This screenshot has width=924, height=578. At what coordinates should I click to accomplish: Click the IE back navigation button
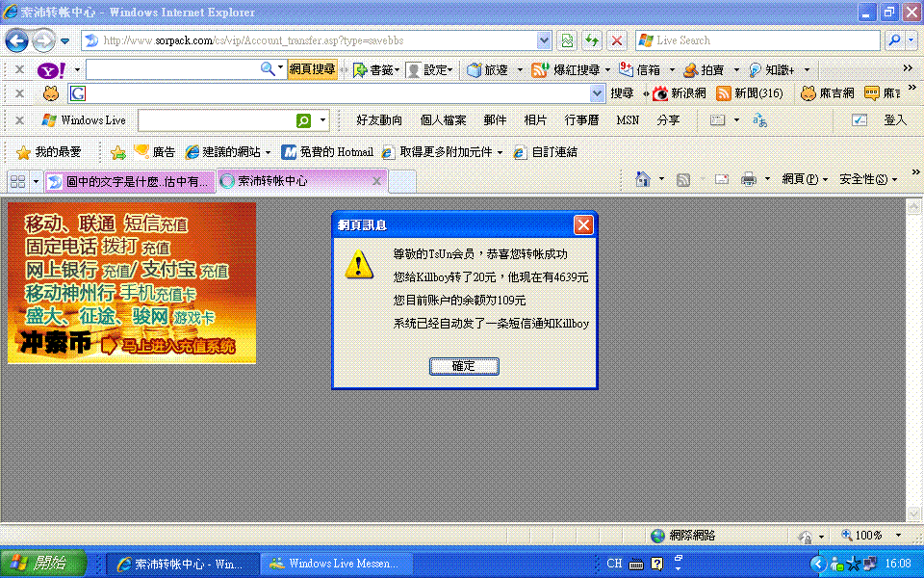[17, 40]
